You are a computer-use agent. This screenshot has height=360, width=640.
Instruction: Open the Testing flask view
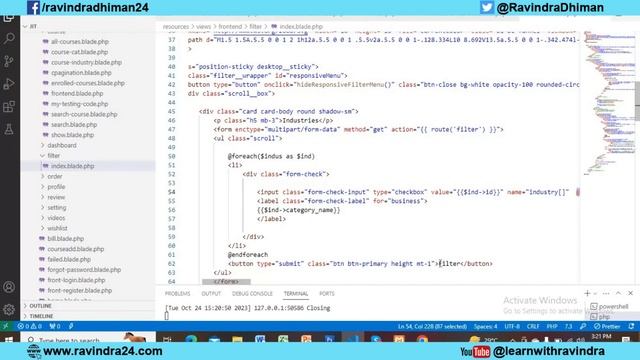point(9,130)
